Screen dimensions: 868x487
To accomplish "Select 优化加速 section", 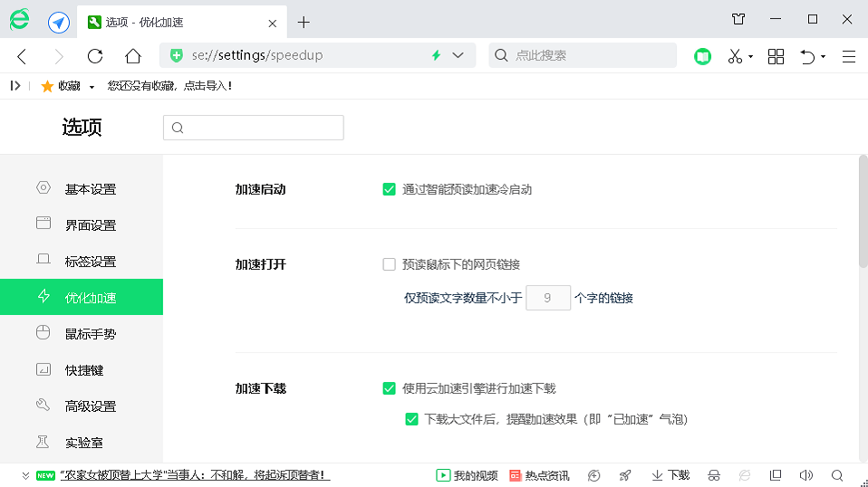I will tap(82, 297).
